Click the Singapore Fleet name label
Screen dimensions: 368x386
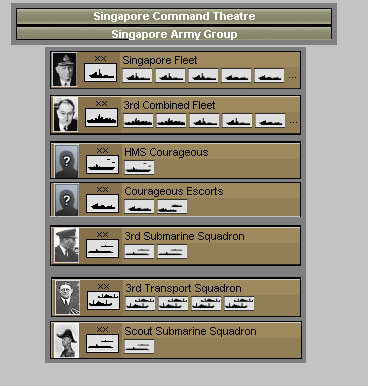click(160, 60)
